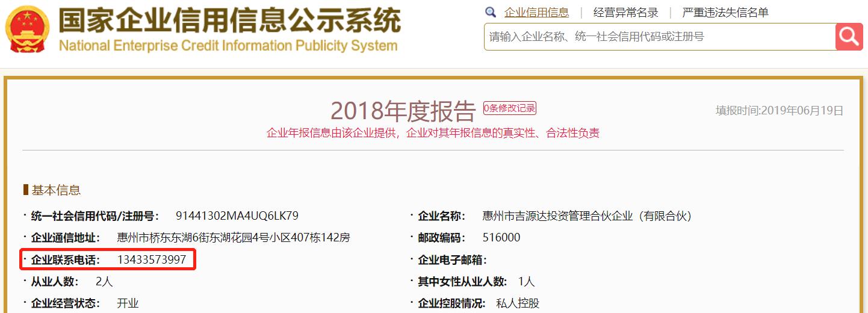Click the 企业通信地址 label

(66, 238)
